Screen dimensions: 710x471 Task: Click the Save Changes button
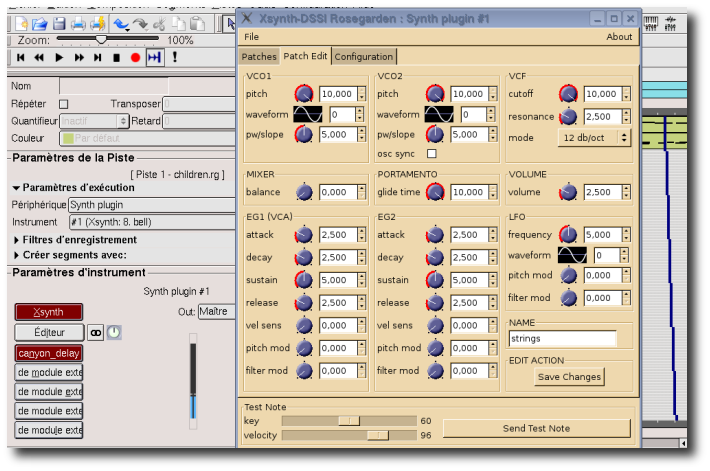pos(569,377)
